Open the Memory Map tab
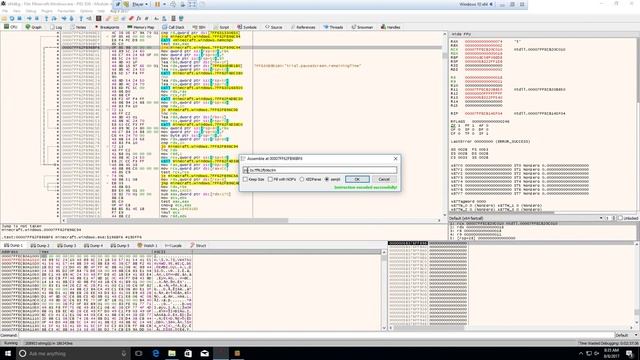The height and width of the screenshot is (360, 640). coord(140,27)
